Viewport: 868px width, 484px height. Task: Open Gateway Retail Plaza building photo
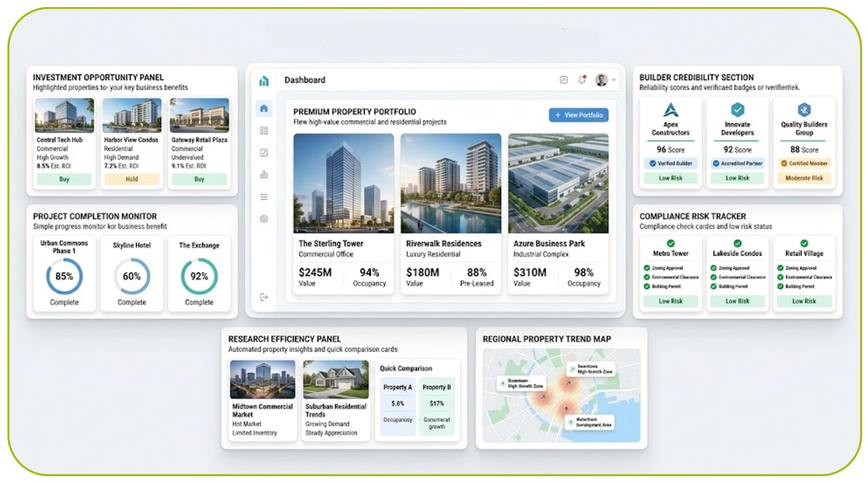[199, 116]
